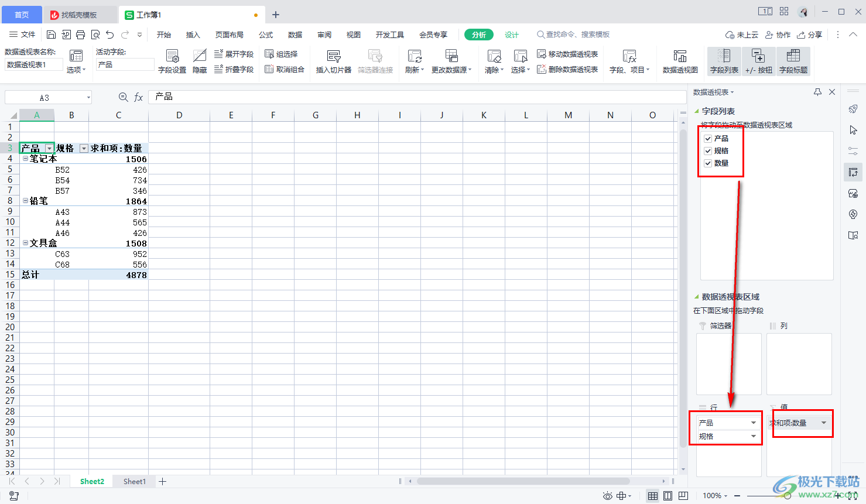Image resolution: width=866 pixels, height=504 pixels.
Task: Uncheck the 规格 field checkbox
Action: (x=708, y=151)
